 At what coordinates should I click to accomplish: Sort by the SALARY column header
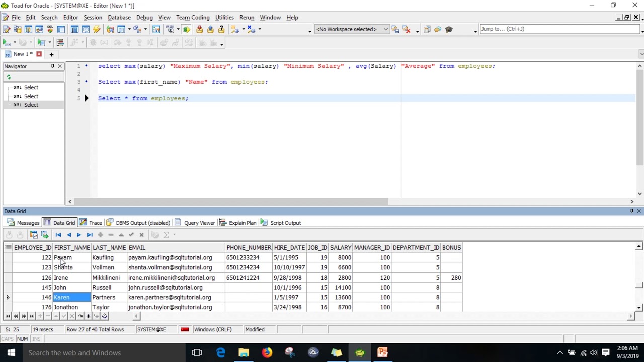click(341, 247)
